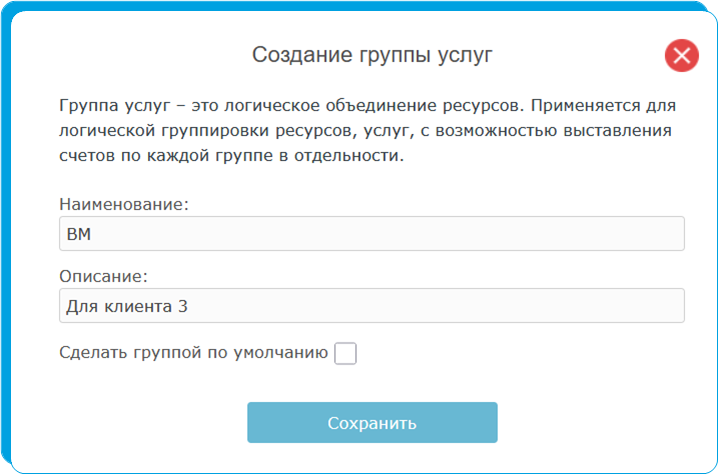The height and width of the screenshot is (474, 718).
Task: Click the dialog title "Создание группы услуг"
Action: pyautogui.click(x=372, y=55)
